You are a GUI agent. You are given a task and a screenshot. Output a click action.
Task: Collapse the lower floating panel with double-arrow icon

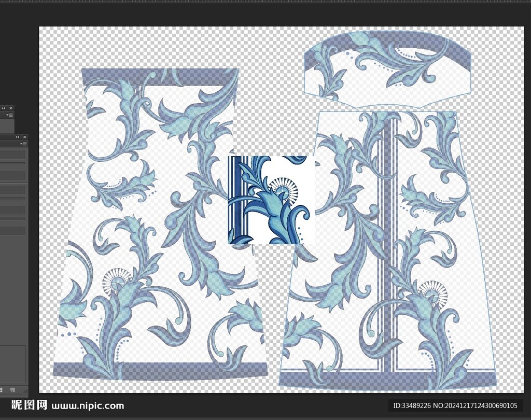pyautogui.click(x=18, y=137)
